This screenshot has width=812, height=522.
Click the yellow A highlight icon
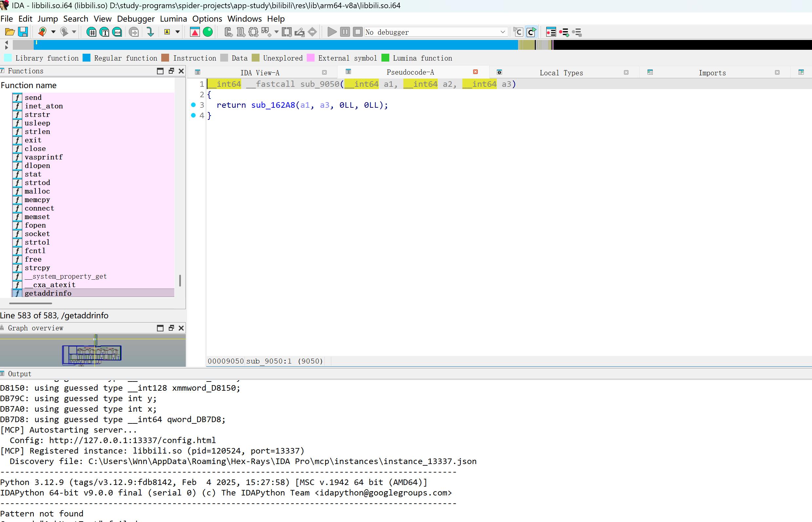(x=167, y=32)
